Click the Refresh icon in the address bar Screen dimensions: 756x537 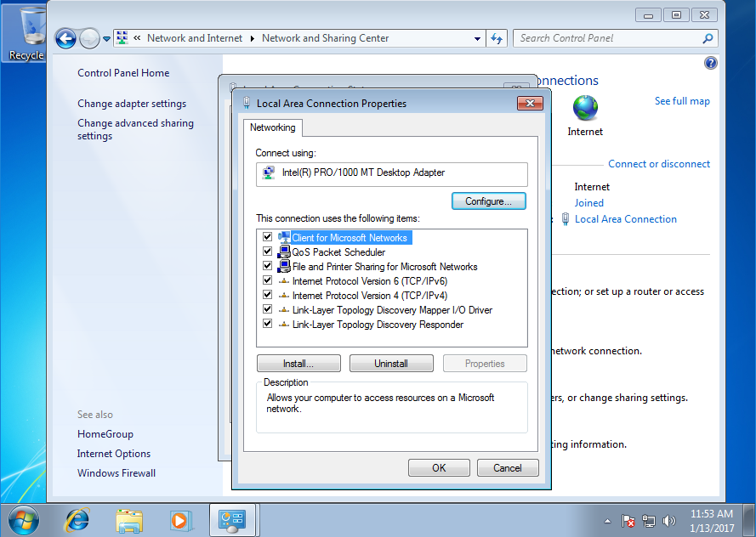pyautogui.click(x=497, y=38)
